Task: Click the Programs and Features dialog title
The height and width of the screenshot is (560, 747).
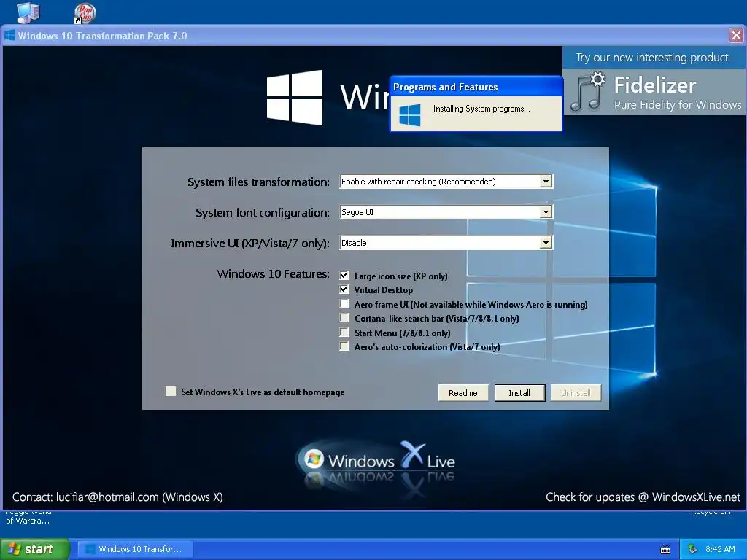Action: point(446,87)
